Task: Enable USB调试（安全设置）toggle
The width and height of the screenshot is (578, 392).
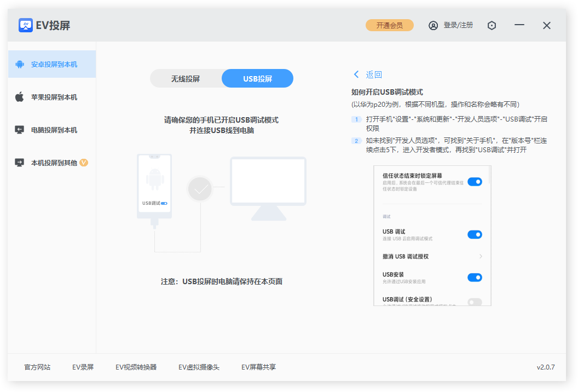Action: (x=475, y=302)
